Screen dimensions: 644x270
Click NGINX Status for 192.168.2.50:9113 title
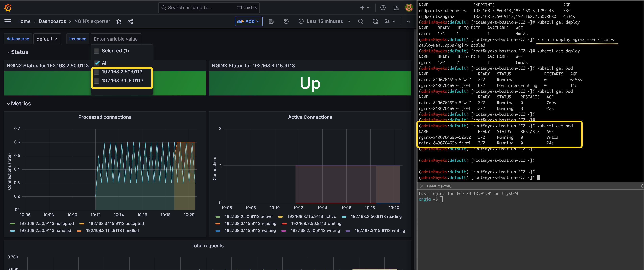pyautogui.click(x=47, y=66)
